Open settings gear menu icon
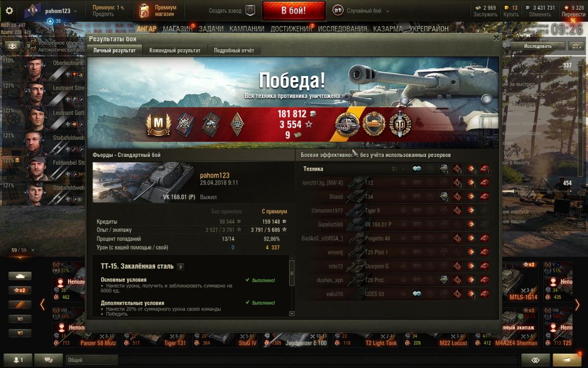This screenshot has width=588, height=368. click(9, 10)
